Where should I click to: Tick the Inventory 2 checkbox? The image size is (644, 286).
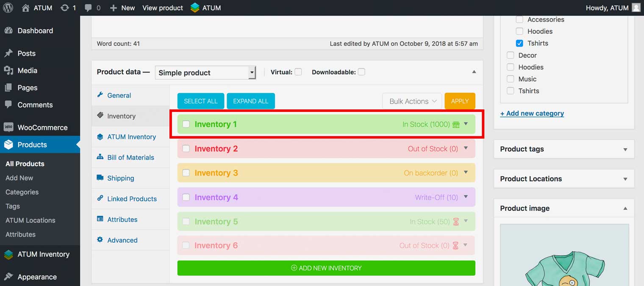(x=186, y=149)
